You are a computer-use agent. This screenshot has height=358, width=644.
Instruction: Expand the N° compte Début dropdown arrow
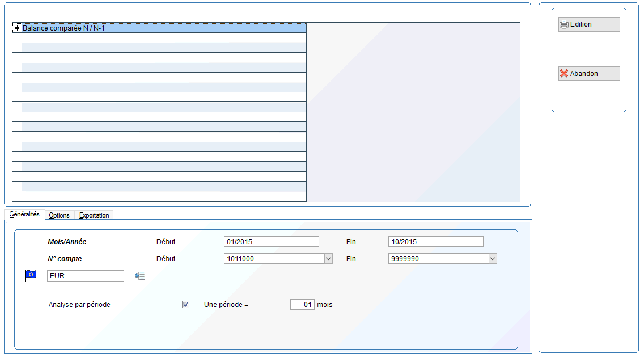click(x=328, y=259)
